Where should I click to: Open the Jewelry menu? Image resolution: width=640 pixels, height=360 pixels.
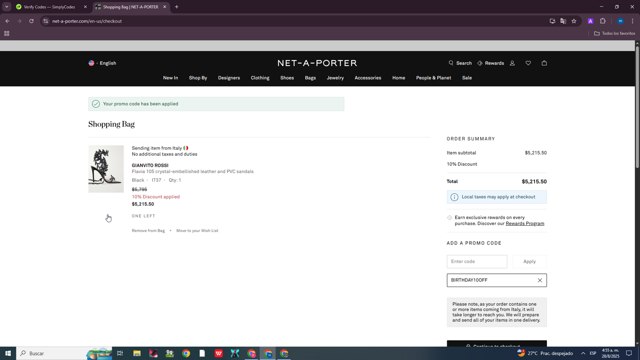coord(335,78)
